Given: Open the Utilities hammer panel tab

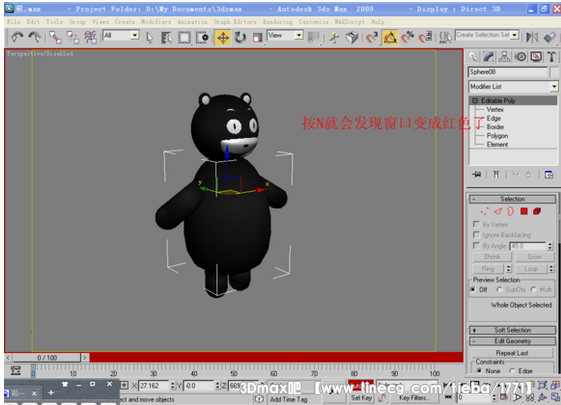Looking at the screenshot, I should point(551,57).
